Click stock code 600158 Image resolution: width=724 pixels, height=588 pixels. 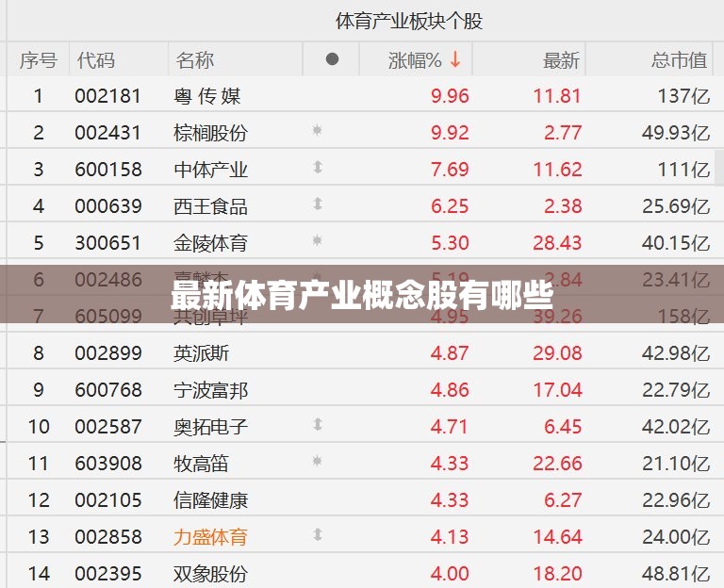[x=108, y=170]
